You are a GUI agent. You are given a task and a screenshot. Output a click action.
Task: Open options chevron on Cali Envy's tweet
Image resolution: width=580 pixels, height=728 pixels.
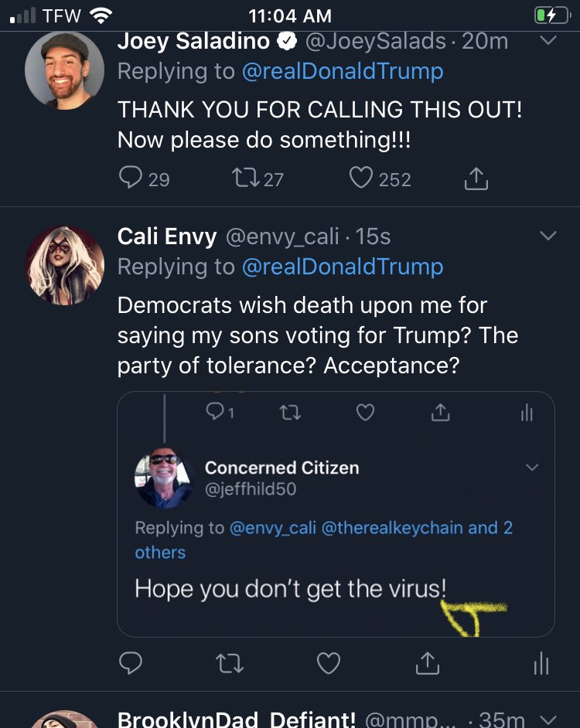click(x=548, y=236)
